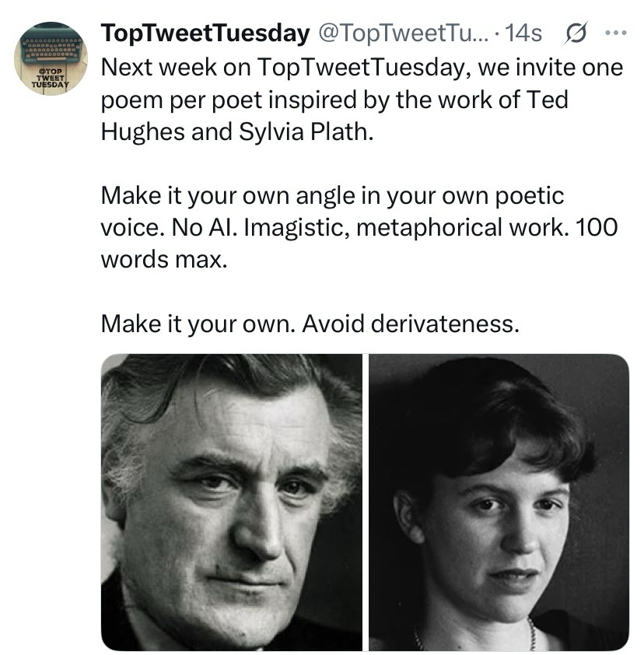Viewport: 644px width, 655px height.
Task: Click the 'Make it your own angle' paragraph
Action: click(358, 226)
